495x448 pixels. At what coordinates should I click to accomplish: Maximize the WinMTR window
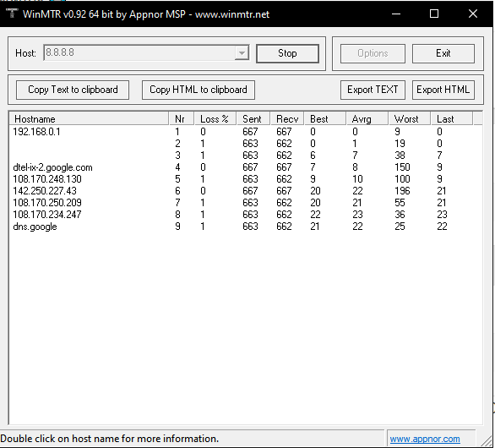click(x=434, y=14)
